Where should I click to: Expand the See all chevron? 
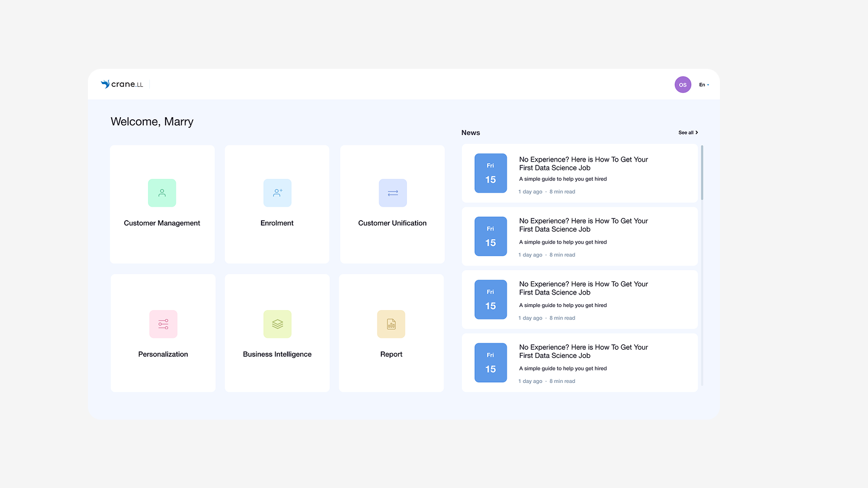(697, 132)
